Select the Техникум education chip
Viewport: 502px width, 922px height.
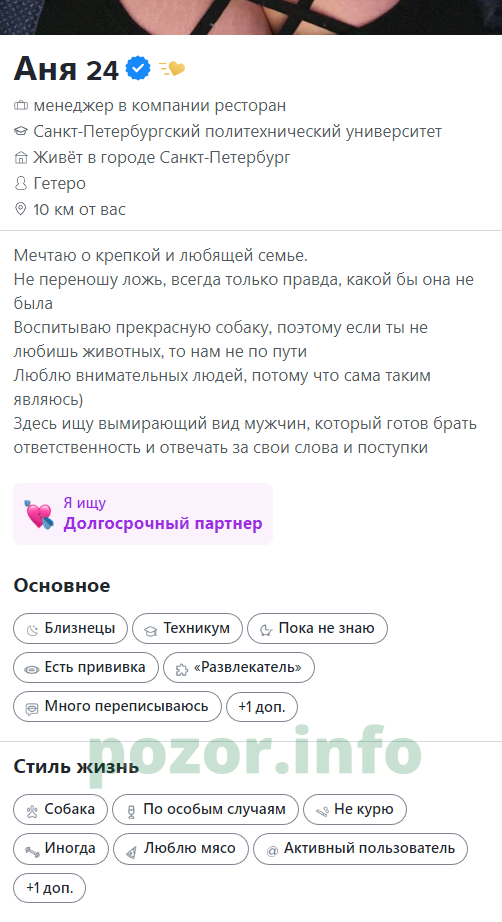pyautogui.click(x=188, y=629)
